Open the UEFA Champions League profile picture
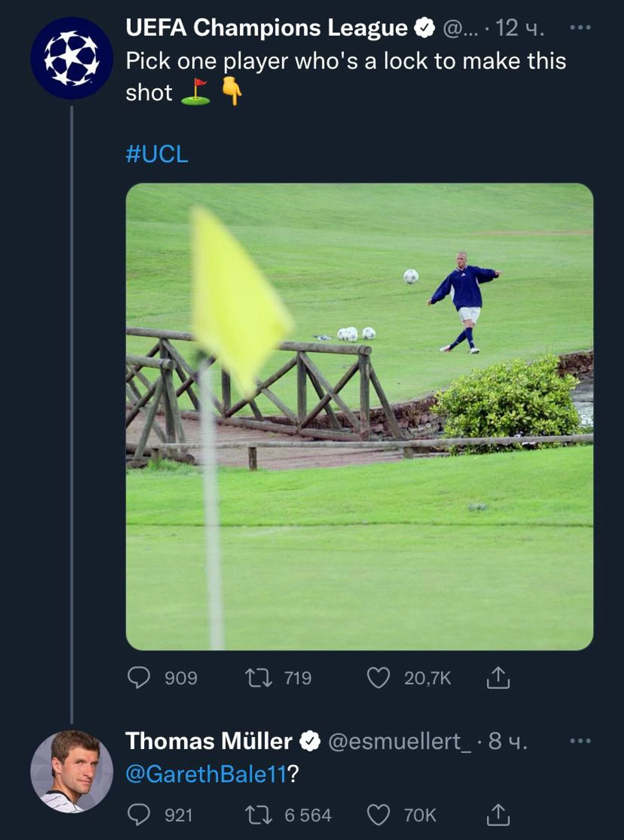The height and width of the screenshot is (840, 624). 72,59
